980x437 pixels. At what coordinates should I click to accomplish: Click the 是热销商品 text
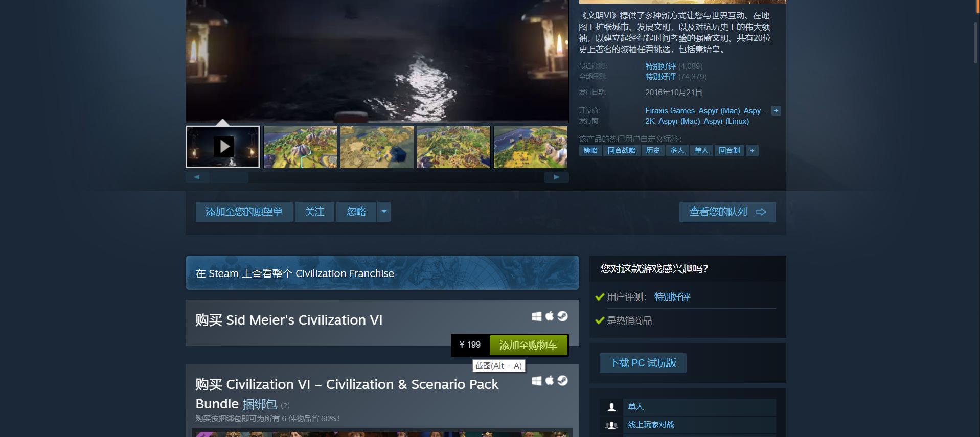click(x=629, y=320)
